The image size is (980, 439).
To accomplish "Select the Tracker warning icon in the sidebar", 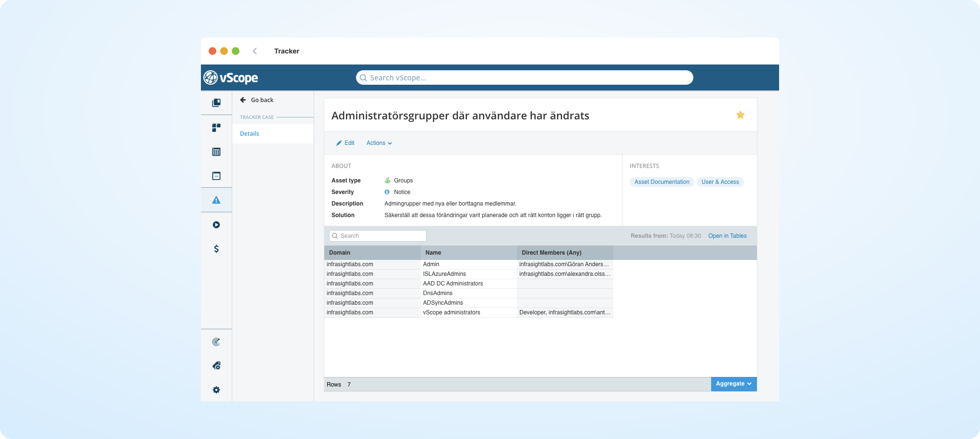I will coord(216,200).
